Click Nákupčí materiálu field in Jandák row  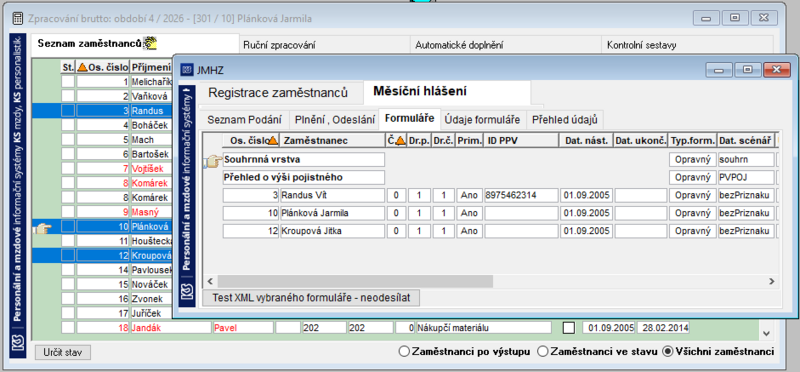tap(484, 328)
